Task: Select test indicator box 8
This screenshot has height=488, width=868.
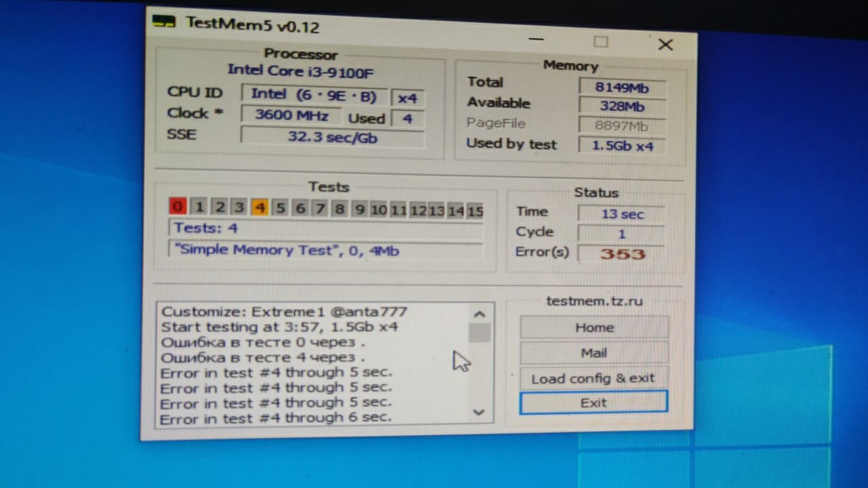Action: (x=340, y=208)
